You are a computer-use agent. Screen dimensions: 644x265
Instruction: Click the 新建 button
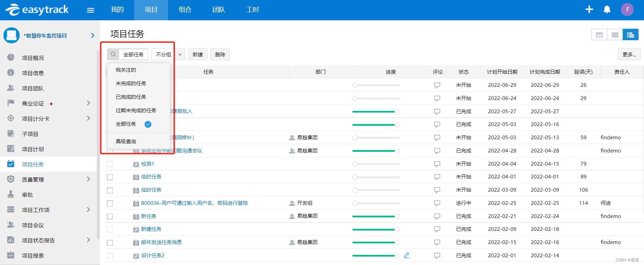point(198,54)
